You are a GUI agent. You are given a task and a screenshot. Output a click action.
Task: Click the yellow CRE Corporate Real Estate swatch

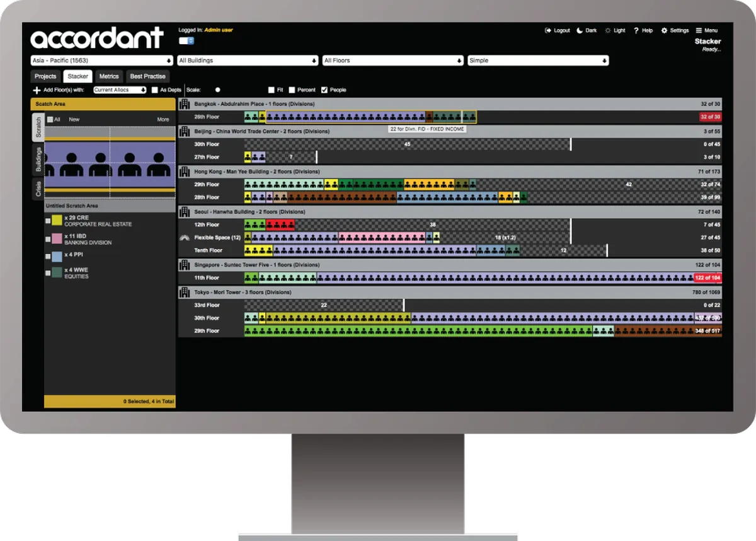[x=57, y=220]
